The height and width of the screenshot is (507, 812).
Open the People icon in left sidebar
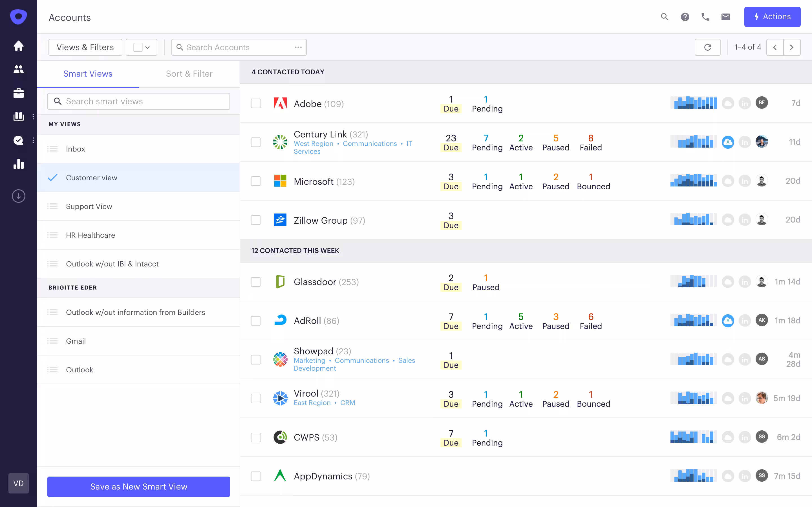point(18,69)
